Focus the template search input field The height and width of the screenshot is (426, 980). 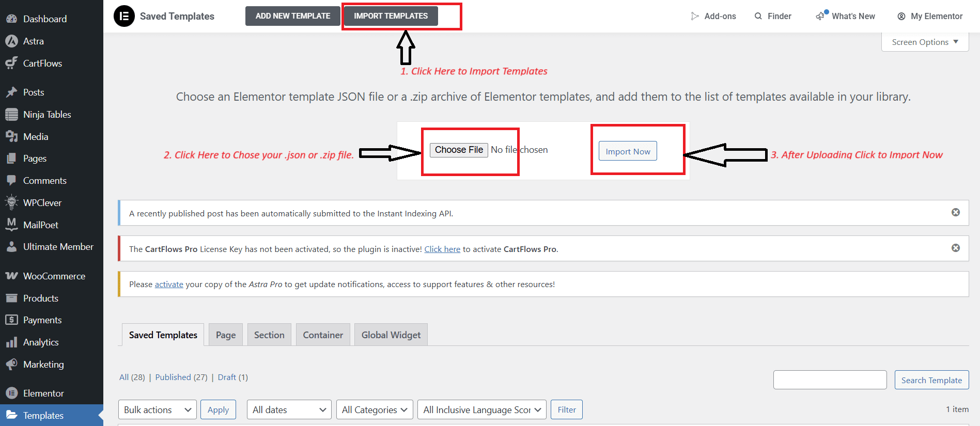tap(830, 380)
